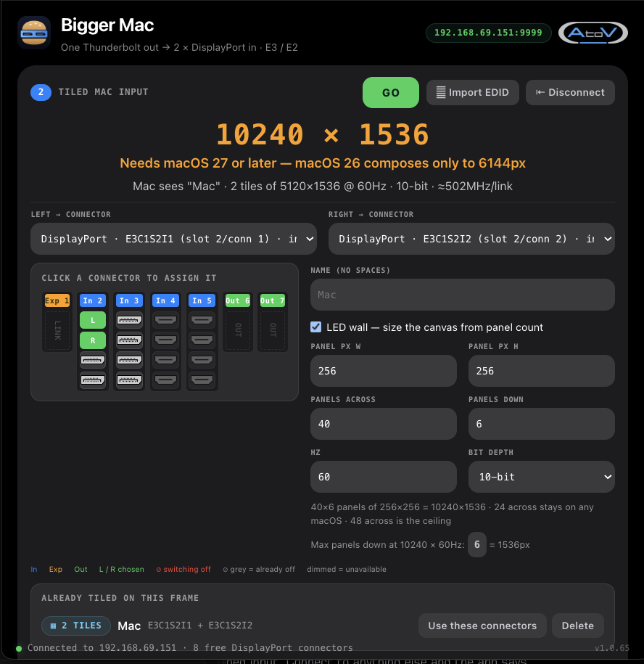Open the Left connector dropdown

pyautogui.click(x=173, y=239)
